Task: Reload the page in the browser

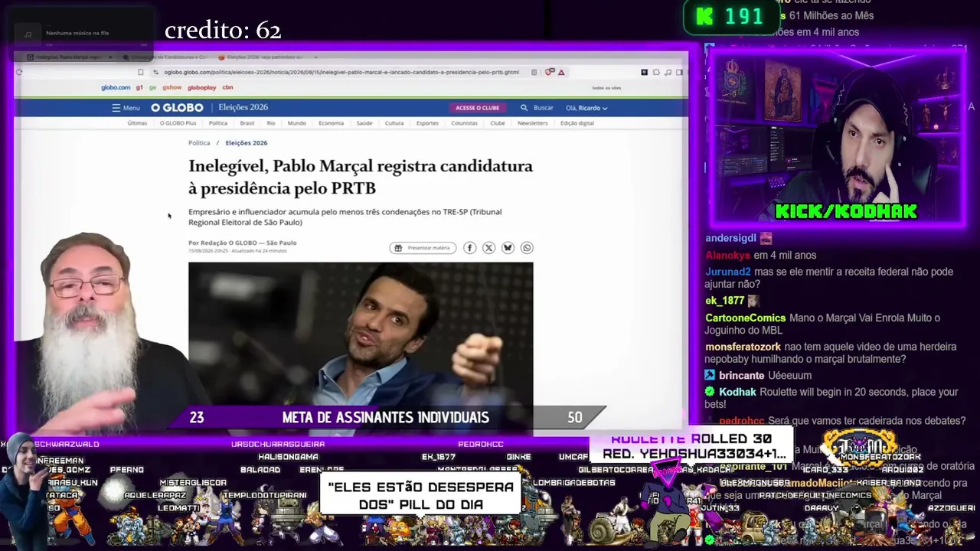Action: pos(19,72)
